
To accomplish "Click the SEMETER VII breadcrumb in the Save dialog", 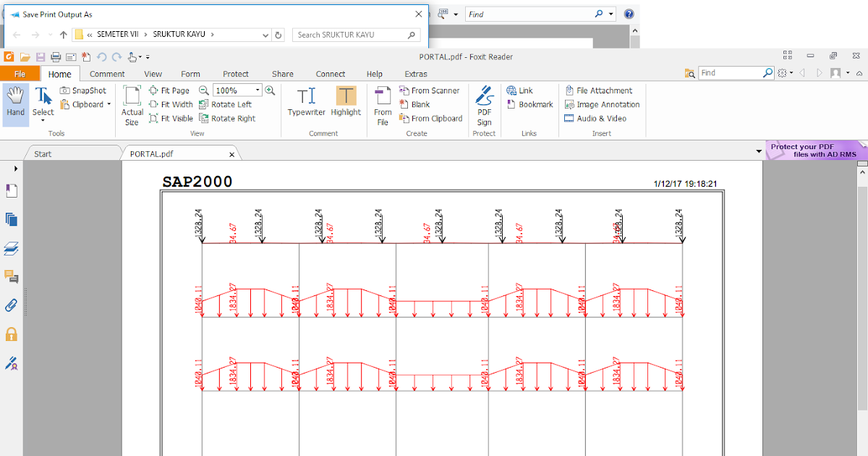I will coord(118,35).
